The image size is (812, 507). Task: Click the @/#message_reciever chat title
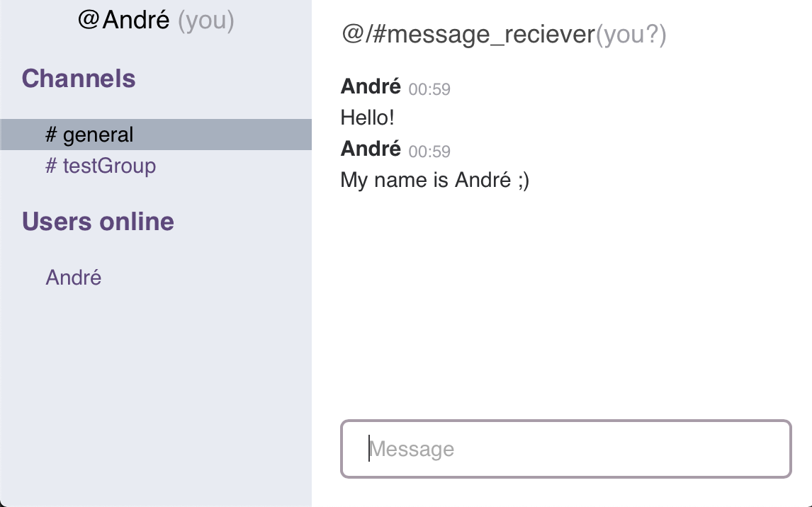pos(468,35)
